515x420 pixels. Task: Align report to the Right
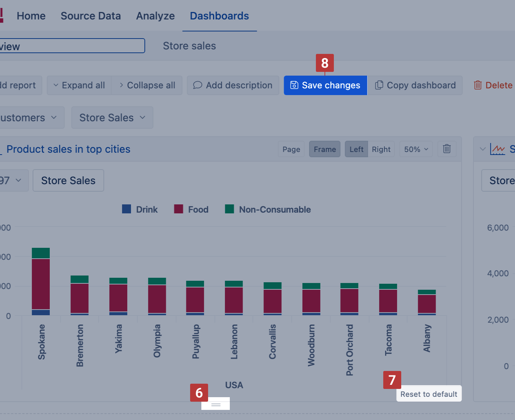(381, 149)
